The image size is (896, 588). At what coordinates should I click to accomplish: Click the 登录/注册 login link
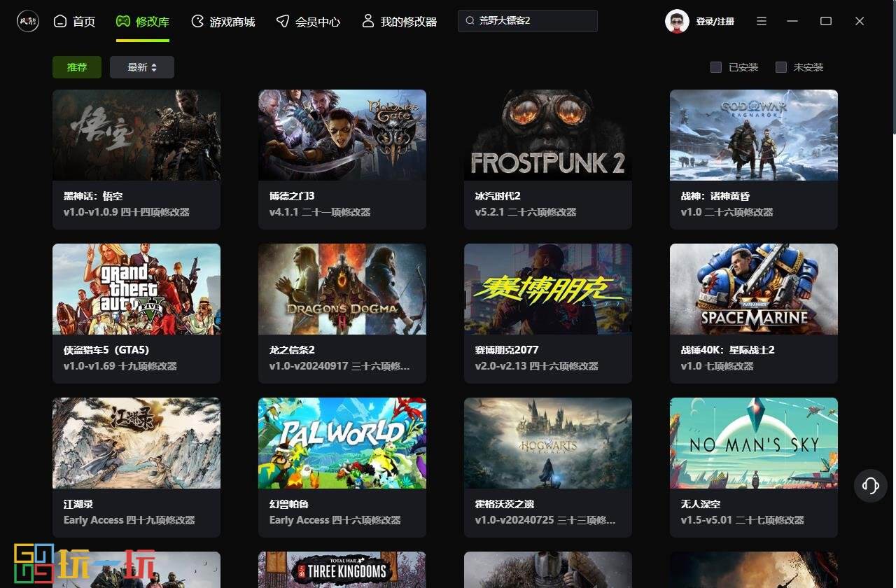point(715,22)
